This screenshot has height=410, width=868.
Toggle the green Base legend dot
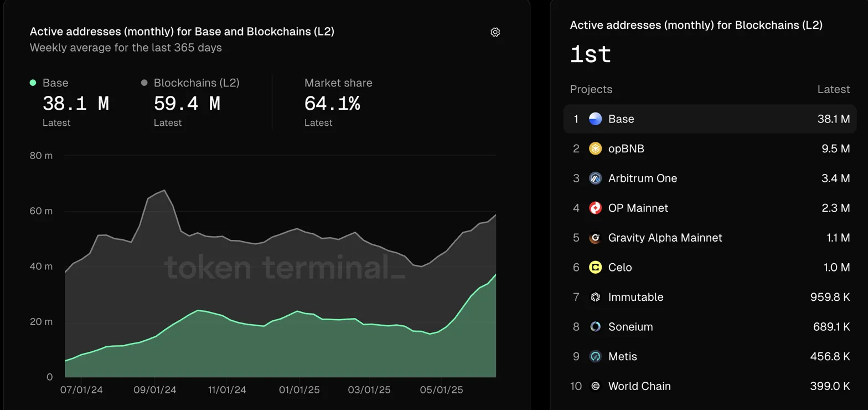[33, 83]
